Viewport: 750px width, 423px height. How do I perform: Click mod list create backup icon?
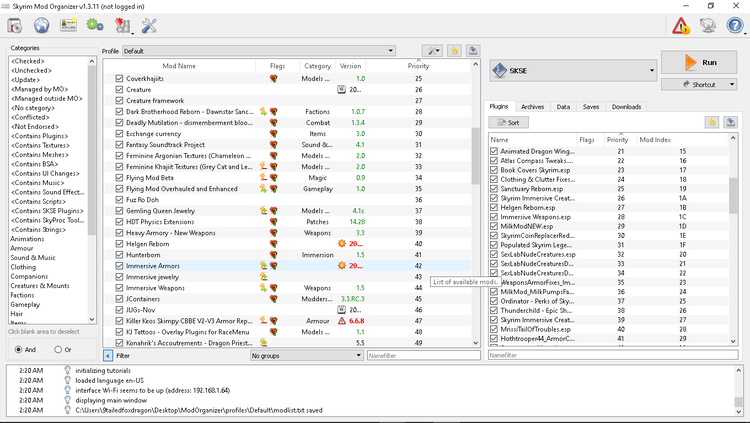(x=473, y=51)
